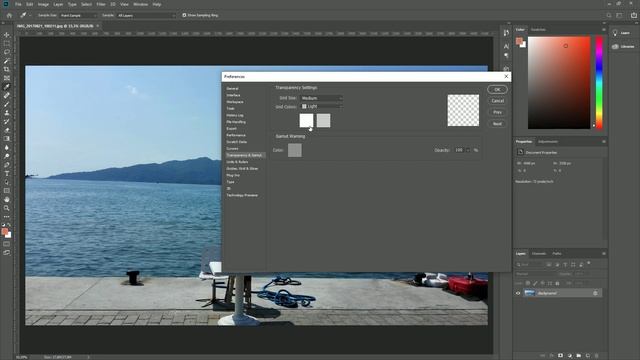
Task: Select Interface in the Preferences list
Action: click(x=233, y=95)
